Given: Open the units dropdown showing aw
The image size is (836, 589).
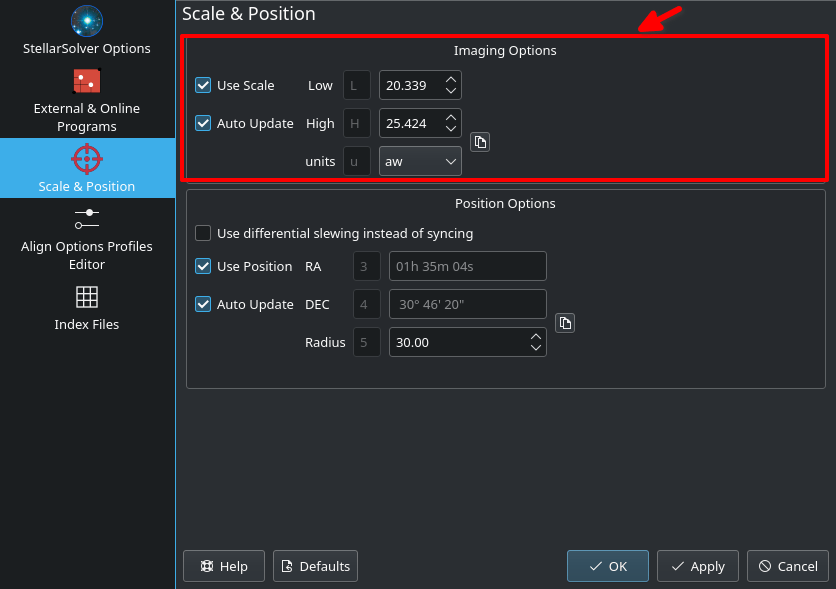Looking at the screenshot, I should [x=420, y=162].
